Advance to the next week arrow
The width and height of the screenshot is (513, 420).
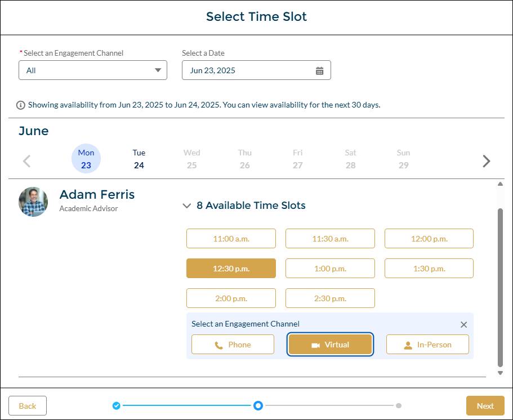pyautogui.click(x=486, y=161)
